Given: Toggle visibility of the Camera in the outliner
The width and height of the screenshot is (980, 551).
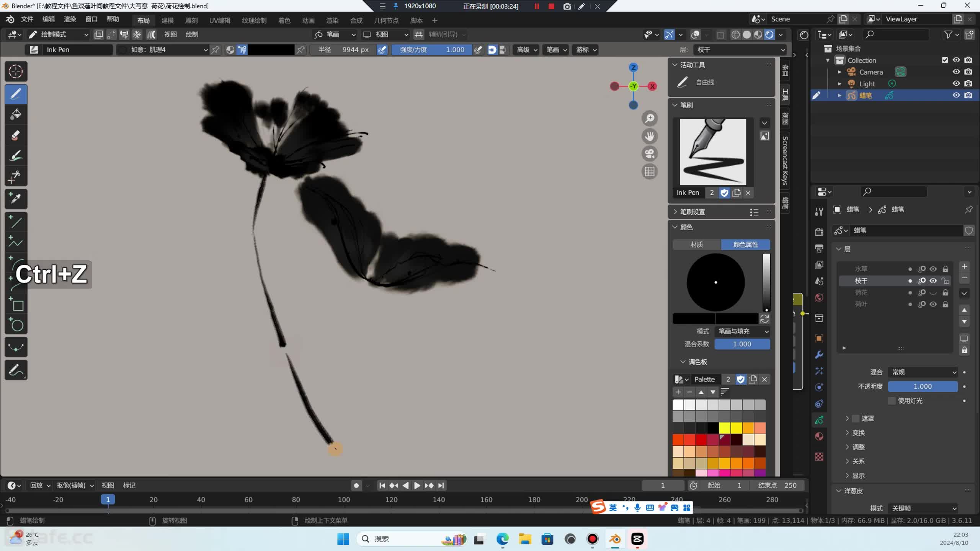Looking at the screenshot, I should pos(956,72).
